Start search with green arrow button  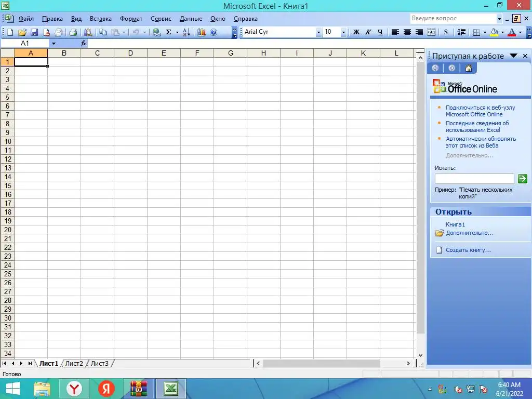tap(523, 179)
